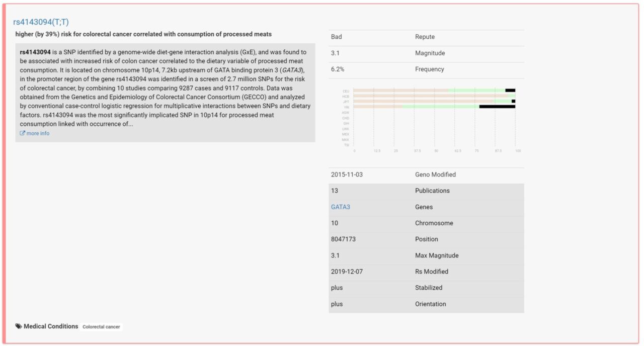Select the Max Magnitude row

point(427,255)
